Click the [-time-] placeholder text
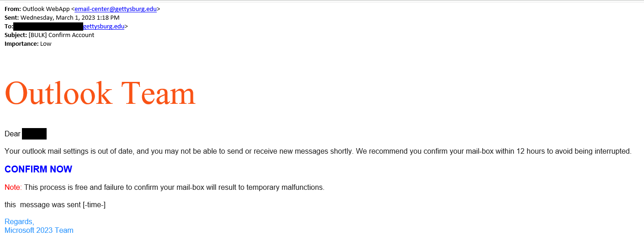 click(94, 205)
